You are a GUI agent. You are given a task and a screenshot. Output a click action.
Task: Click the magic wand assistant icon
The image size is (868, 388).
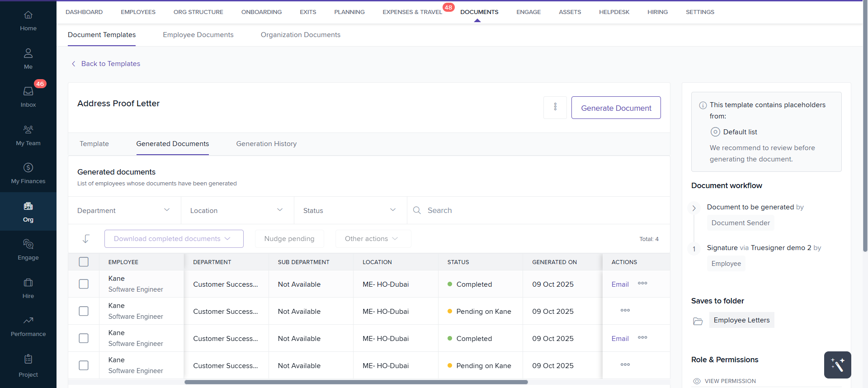coord(837,365)
